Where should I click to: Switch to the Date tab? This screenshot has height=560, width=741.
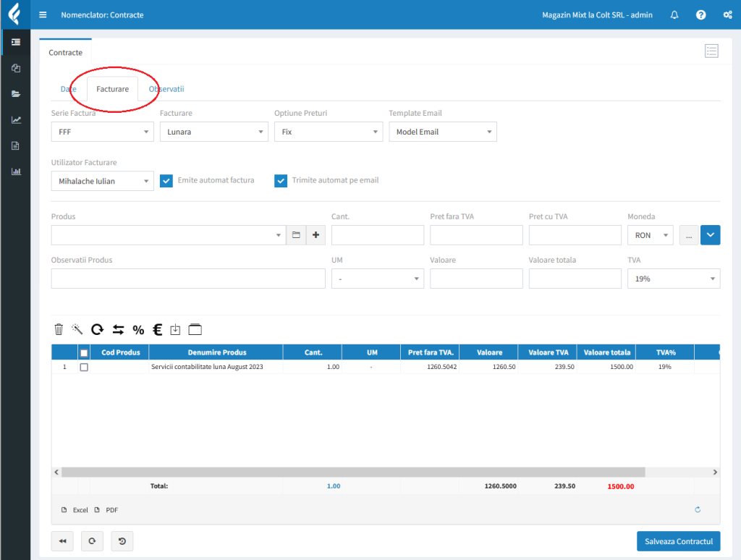point(69,89)
